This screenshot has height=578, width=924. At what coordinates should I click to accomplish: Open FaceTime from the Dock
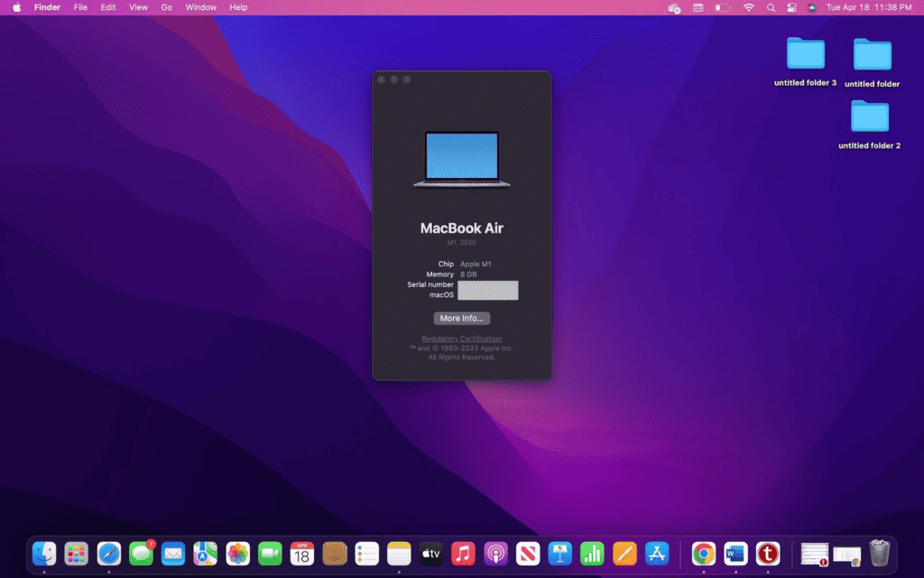(x=270, y=555)
